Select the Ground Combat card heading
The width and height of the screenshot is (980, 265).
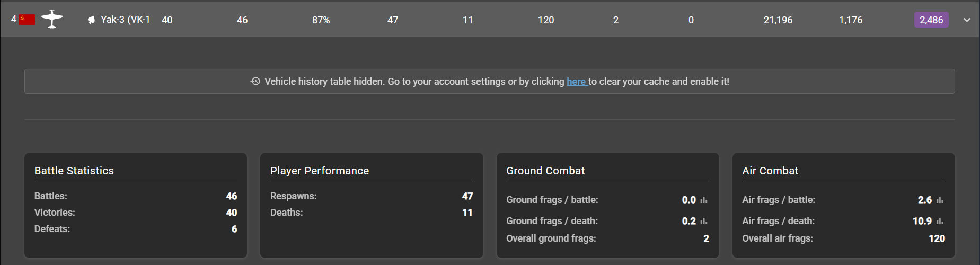click(x=545, y=171)
